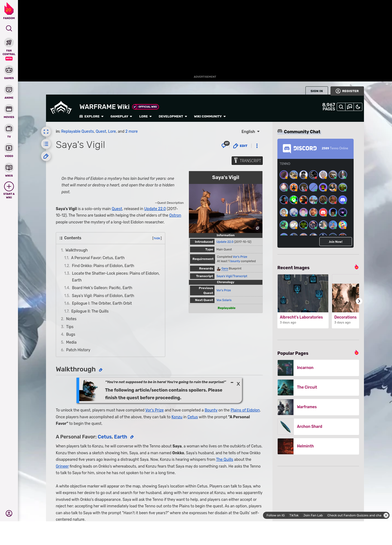Open the floating table of contents icon
This screenshot has width=392, height=545.
46,144
